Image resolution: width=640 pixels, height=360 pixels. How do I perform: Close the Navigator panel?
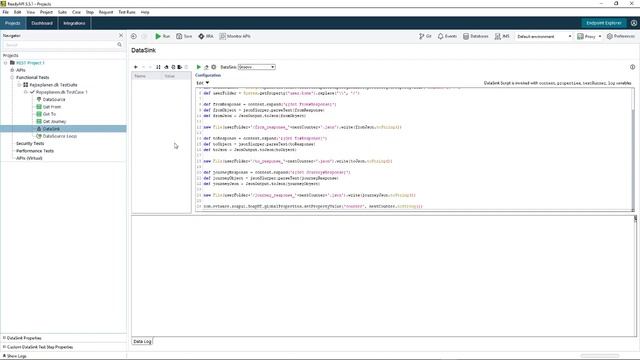pos(121,36)
